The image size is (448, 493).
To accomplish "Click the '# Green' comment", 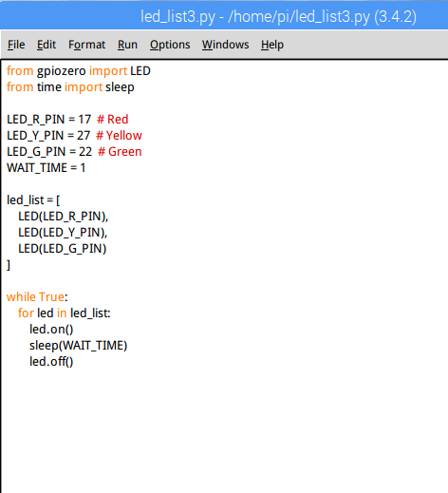I will [120, 152].
